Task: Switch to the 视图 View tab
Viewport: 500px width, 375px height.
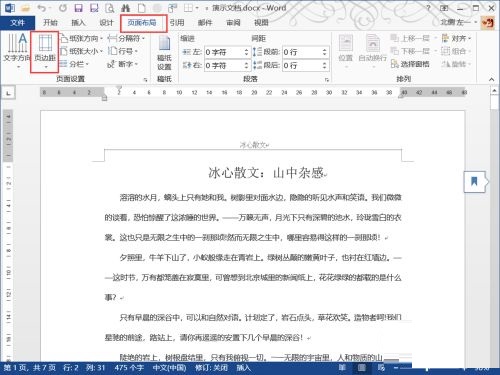Action: (261, 22)
